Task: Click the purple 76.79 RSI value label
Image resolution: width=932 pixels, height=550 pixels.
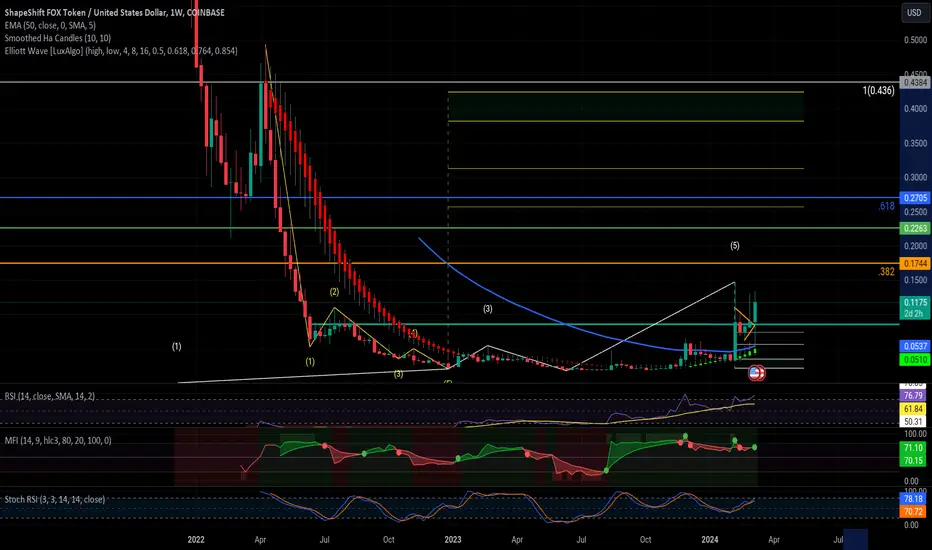Action: pos(913,396)
